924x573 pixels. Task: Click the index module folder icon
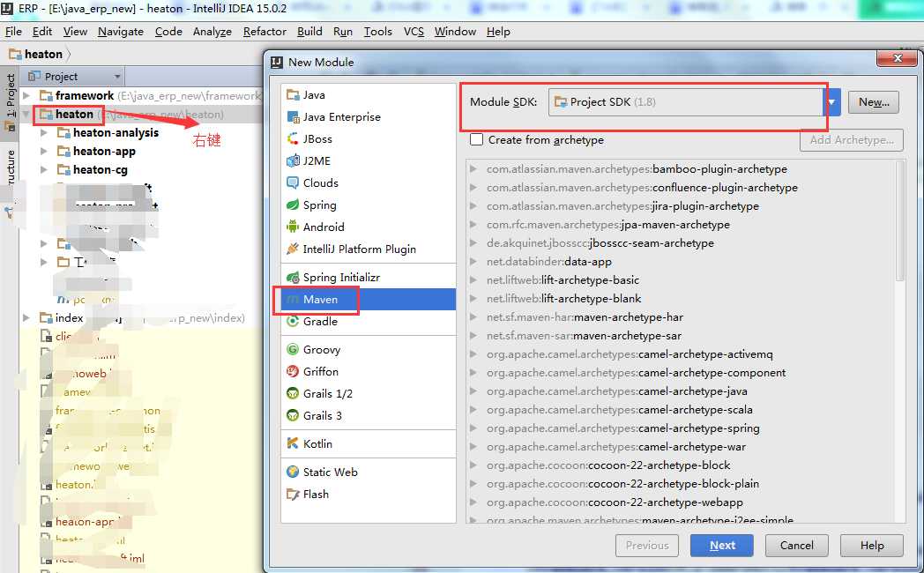[46, 318]
